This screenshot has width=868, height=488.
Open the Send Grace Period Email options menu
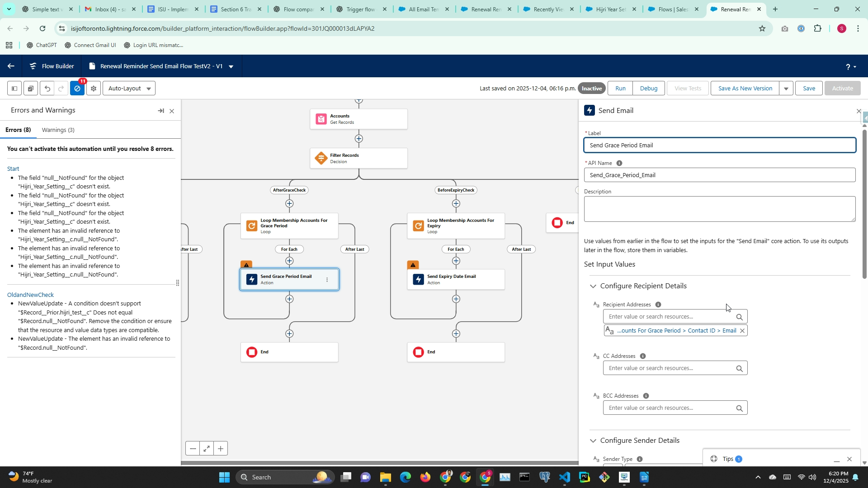point(327,280)
